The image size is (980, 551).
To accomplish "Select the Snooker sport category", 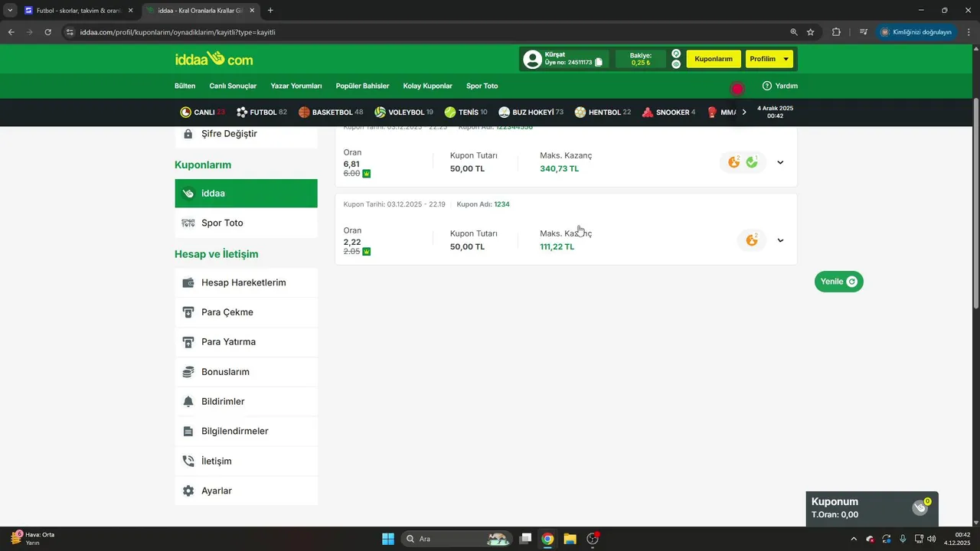I will coord(668,112).
